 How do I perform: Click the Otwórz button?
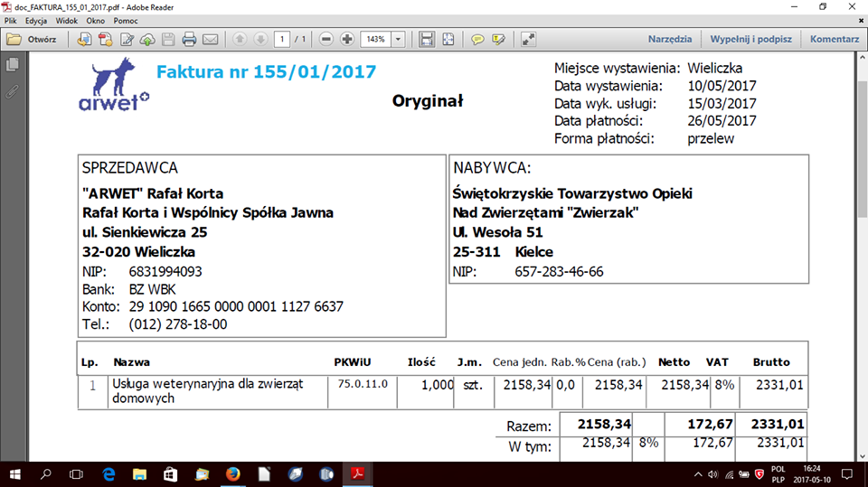click(x=32, y=39)
